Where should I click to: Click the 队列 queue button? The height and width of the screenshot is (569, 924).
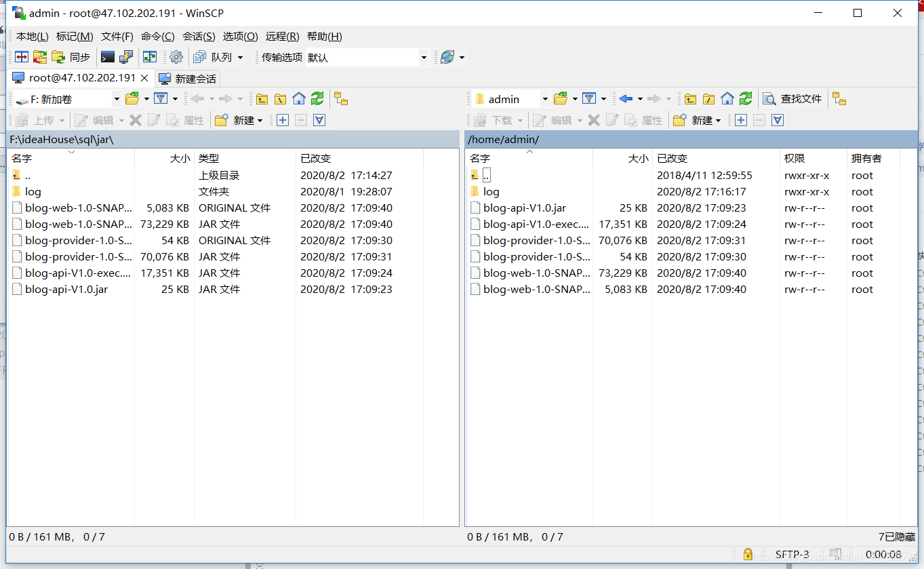pos(213,57)
